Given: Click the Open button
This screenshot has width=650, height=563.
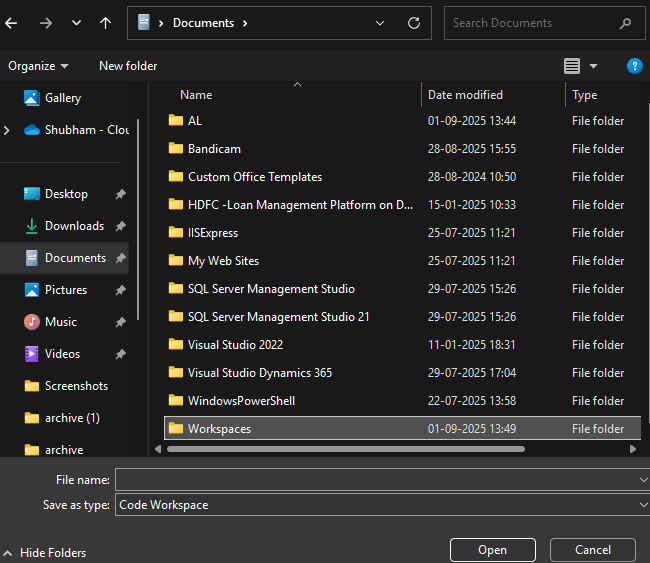Looking at the screenshot, I should pyautogui.click(x=492, y=550).
